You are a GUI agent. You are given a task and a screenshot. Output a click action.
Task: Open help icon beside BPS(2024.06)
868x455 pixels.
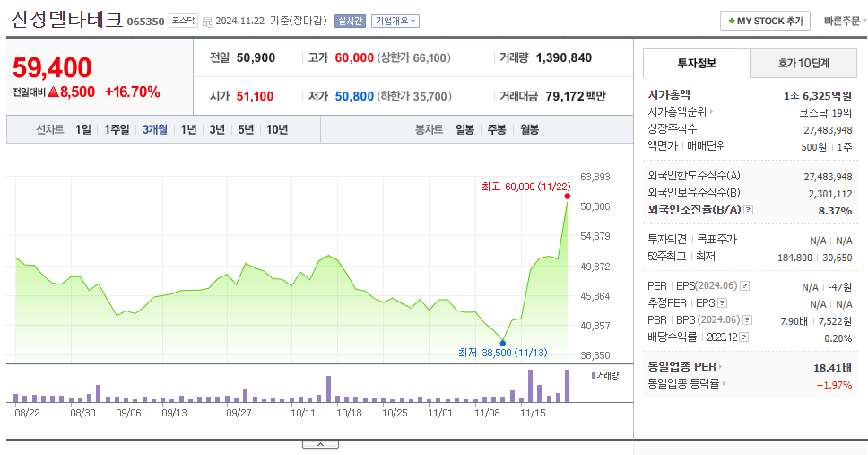[x=747, y=320]
